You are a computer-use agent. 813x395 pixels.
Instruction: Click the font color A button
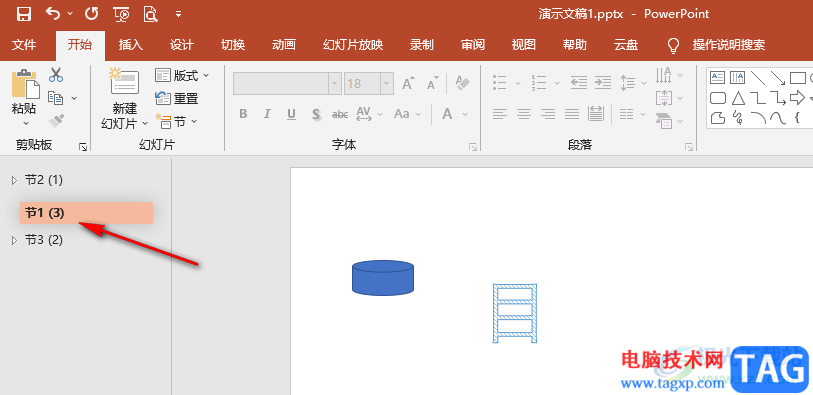(447, 114)
